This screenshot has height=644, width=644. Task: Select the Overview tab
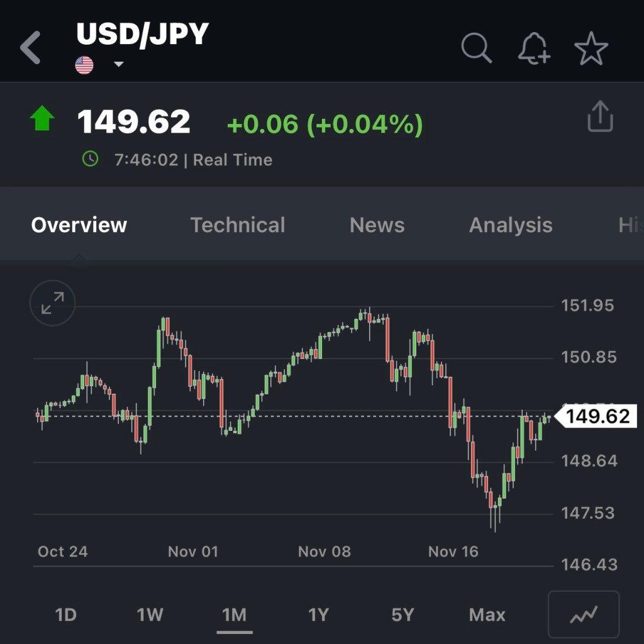coord(79,225)
